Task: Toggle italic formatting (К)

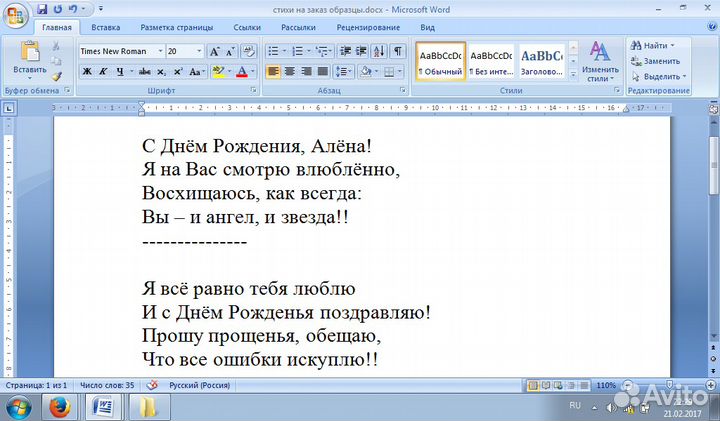Action: [103, 71]
